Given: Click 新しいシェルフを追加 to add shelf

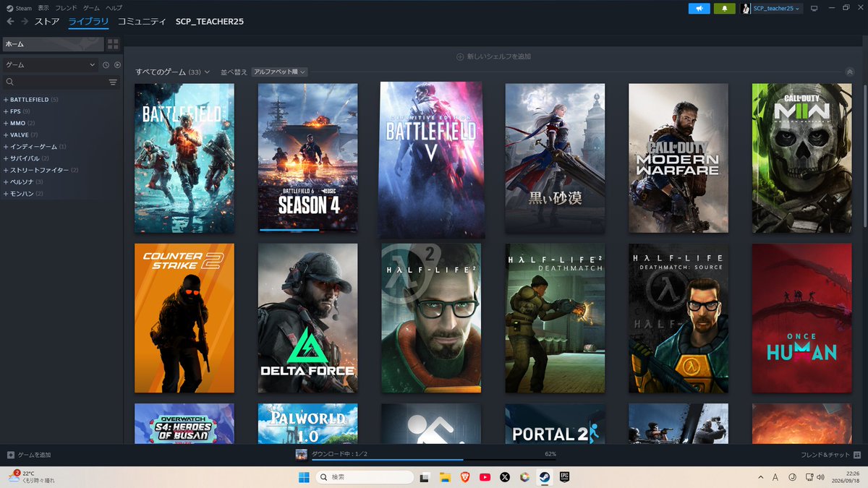Looking at the screenshot, I should [494, 56].
